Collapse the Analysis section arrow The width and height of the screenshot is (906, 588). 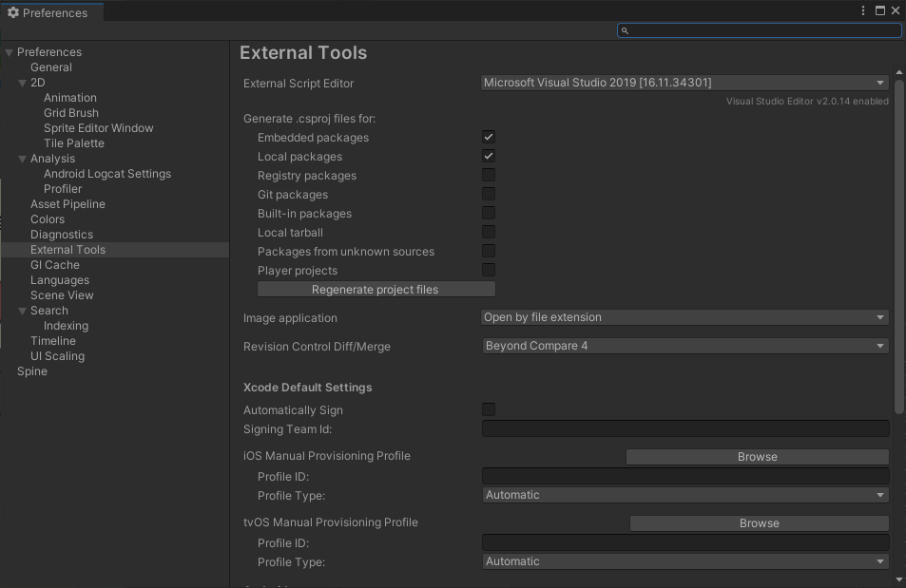[x=23, y=159]
